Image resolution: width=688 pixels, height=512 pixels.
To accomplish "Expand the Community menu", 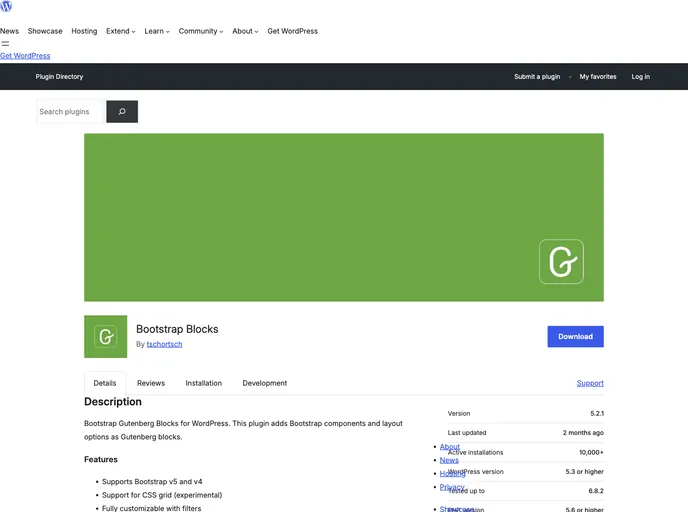I will (x=201, y=31).
